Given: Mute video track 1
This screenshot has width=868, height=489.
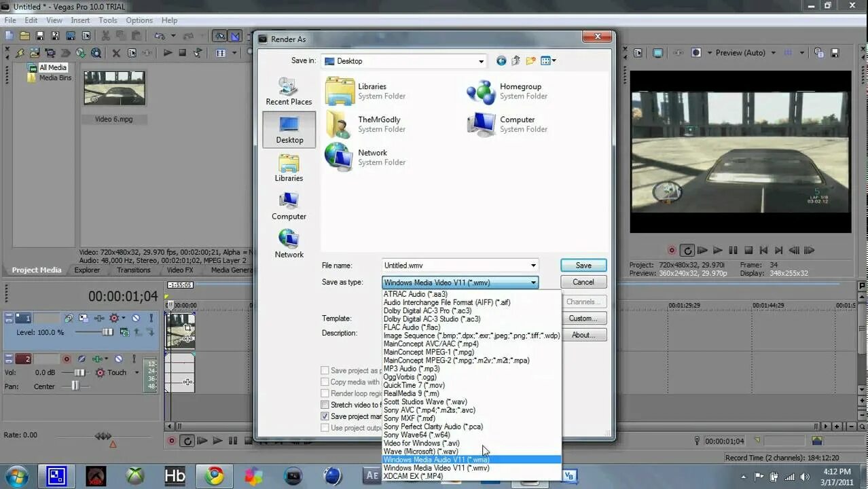Looking at the screenshot, I should 136,318.
